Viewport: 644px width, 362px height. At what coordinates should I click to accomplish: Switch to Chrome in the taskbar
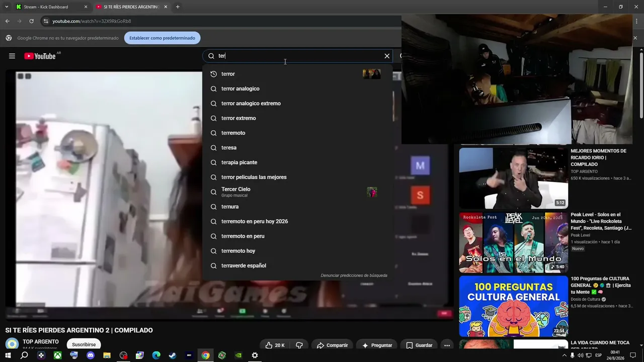click(x=205, y=355)
